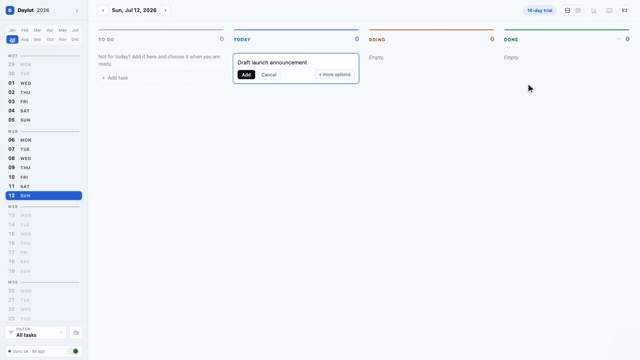Click the 14-day trial badge

[x=540, y=11]
